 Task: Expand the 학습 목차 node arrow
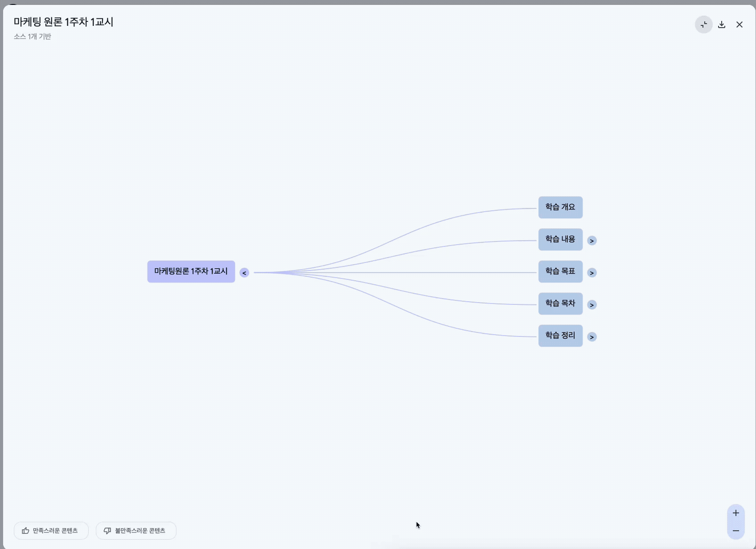(592, 305)
